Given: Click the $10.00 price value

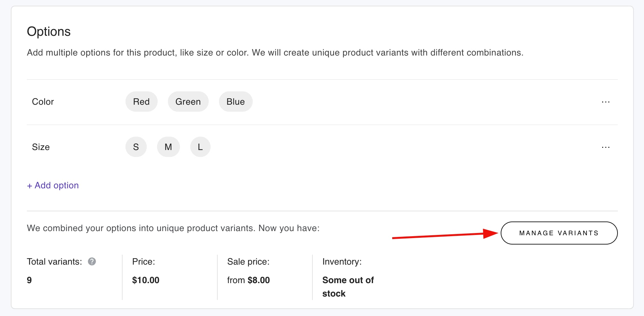Looking at the screenshot, I should [146, 280].
